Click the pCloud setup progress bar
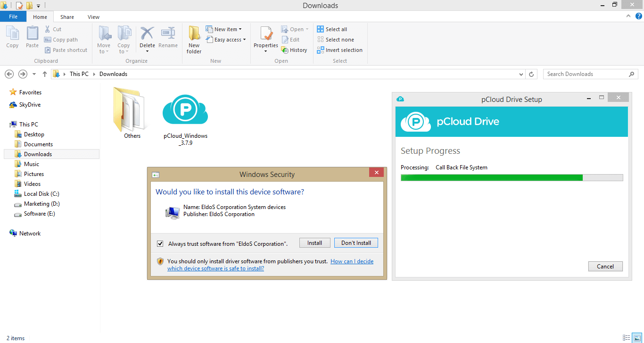The image size is (644, 343). (512, 177)
